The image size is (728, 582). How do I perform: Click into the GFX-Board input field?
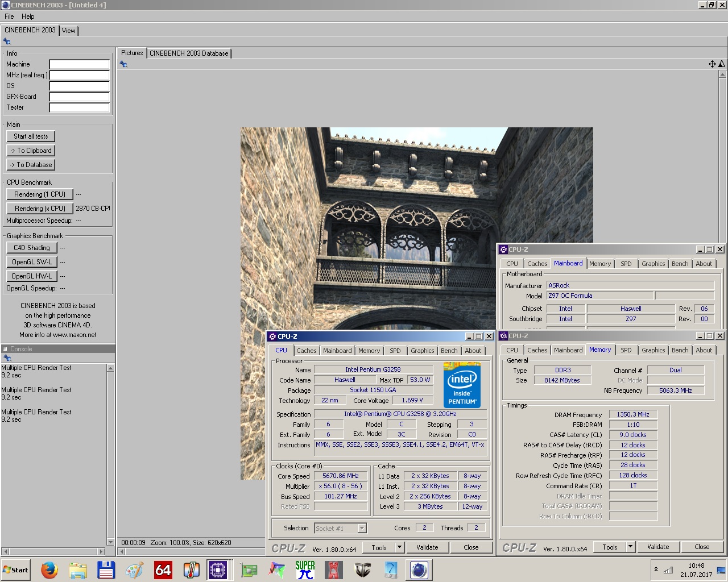tap(79, 97)
